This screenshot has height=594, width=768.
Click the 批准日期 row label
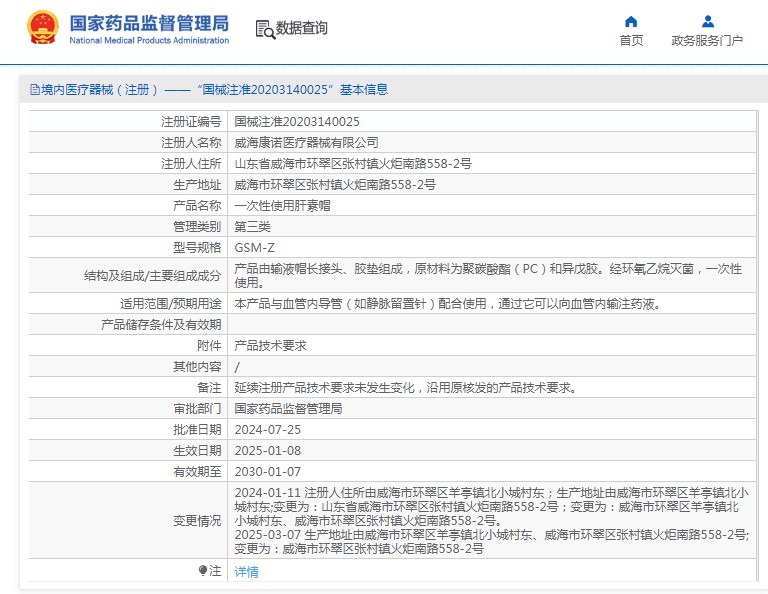pyautogui.click(x=197, y=429)
